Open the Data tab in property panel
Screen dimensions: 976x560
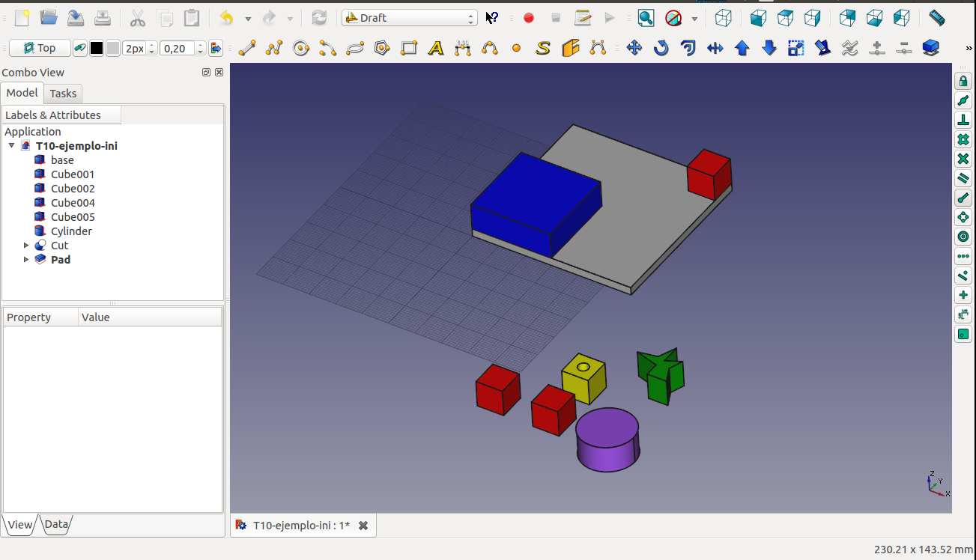tap(56, 525)
